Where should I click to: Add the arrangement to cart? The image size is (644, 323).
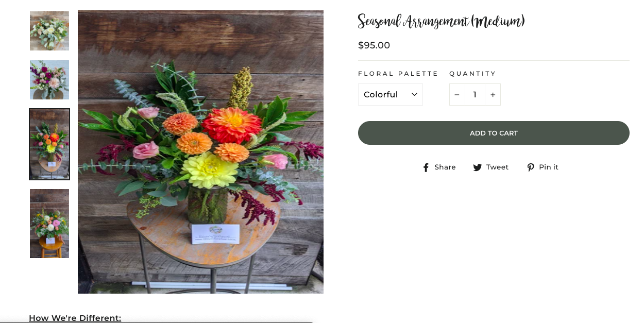pos(494,133)
